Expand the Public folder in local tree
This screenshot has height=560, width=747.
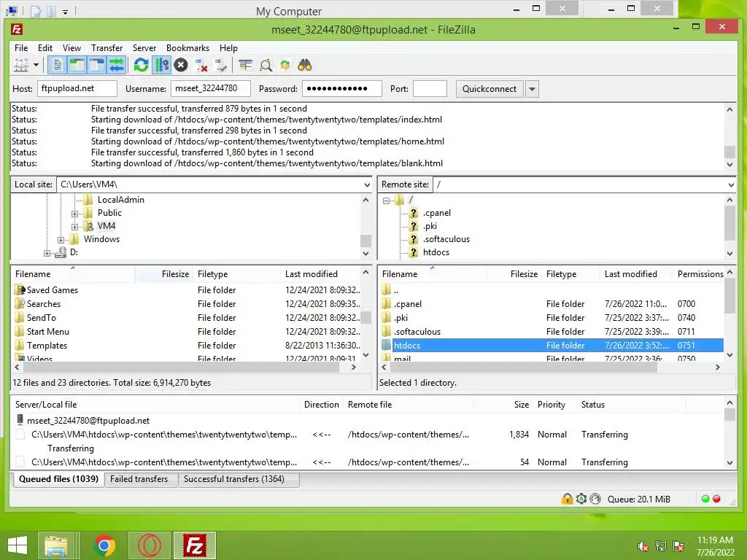click(75, 214)
